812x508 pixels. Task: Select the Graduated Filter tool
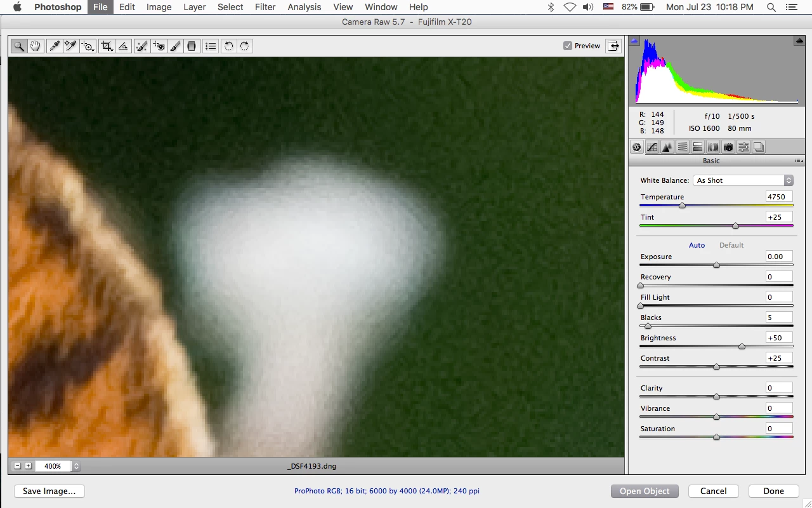tap(192, 46)
